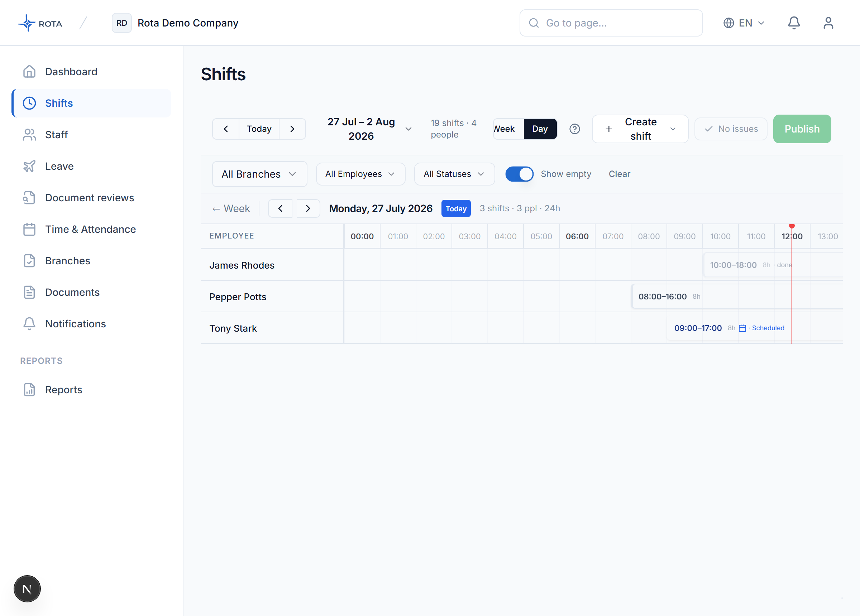Focus the Go to page search field
Viewport: 860px width, 616px height.
611,23
